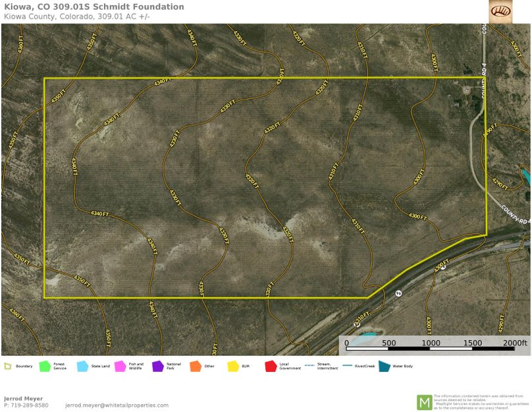Click the Whitetail Properties logo
532x412 pixels.
pyautogui.click(x=500, y=13)
